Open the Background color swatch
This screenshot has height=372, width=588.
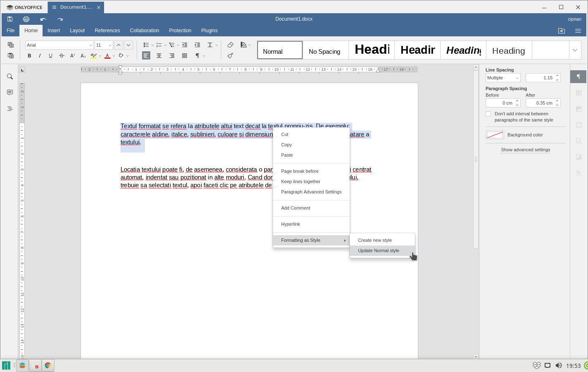click(495, 135)
